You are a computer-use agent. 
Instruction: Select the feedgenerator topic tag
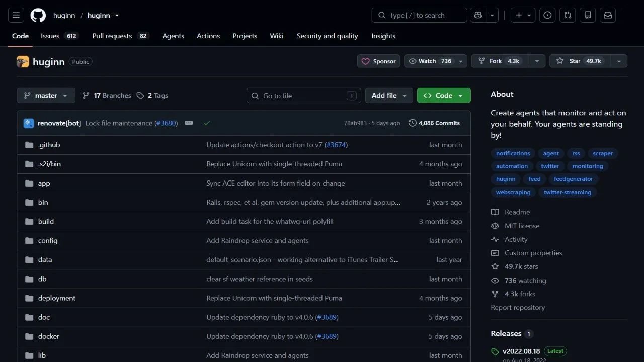[x=574, y=179]
